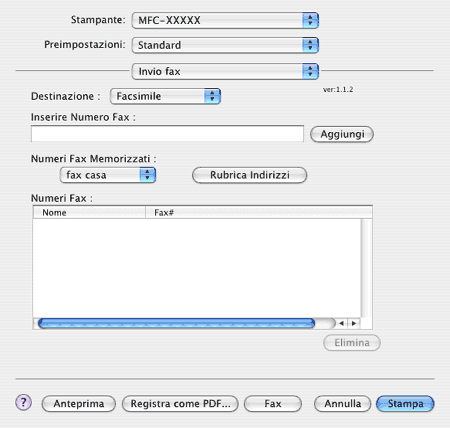The height and width of the screenshot is (428, 450).
Task: Open the Stampante printer dropdown
Action: pyautogui.click(x=225, y=20)
